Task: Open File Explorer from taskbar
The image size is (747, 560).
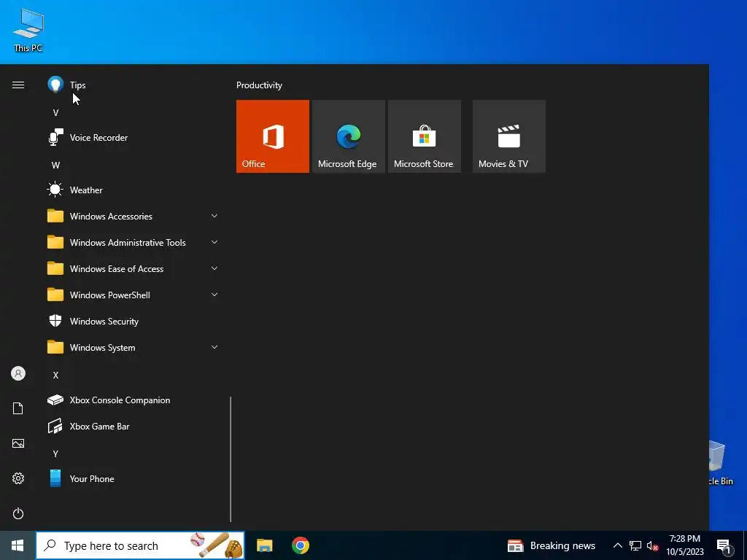Action: pyautogui.click(x=264, y=545)
